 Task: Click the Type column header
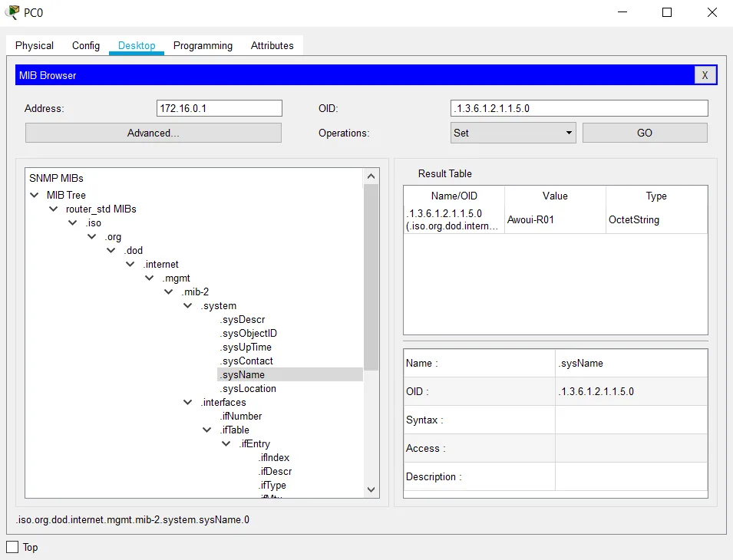656,196
